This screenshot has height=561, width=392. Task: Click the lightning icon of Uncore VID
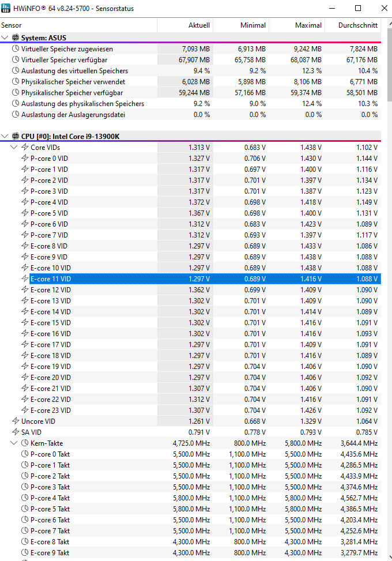click(16, 421)
